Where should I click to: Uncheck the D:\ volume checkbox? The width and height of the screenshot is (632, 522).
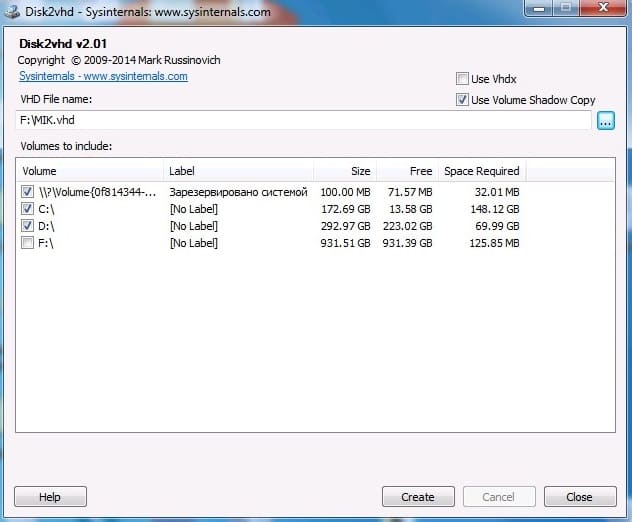tap(27, 226)
